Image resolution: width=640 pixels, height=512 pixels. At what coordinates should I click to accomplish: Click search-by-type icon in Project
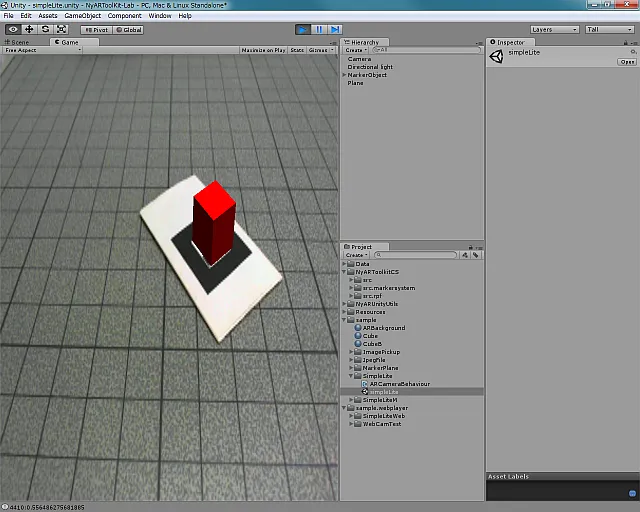[464, 255]
